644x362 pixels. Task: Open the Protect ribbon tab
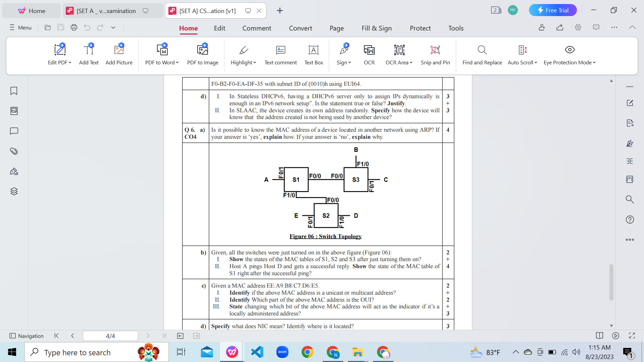(420, 28)
